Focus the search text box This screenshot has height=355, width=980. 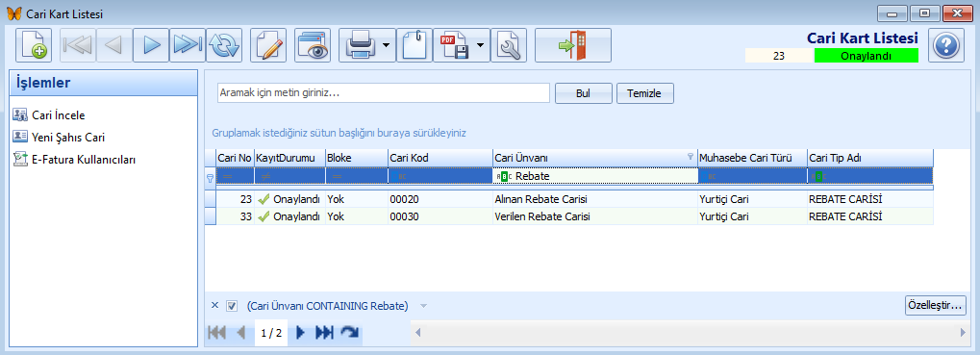click(383, 93)
